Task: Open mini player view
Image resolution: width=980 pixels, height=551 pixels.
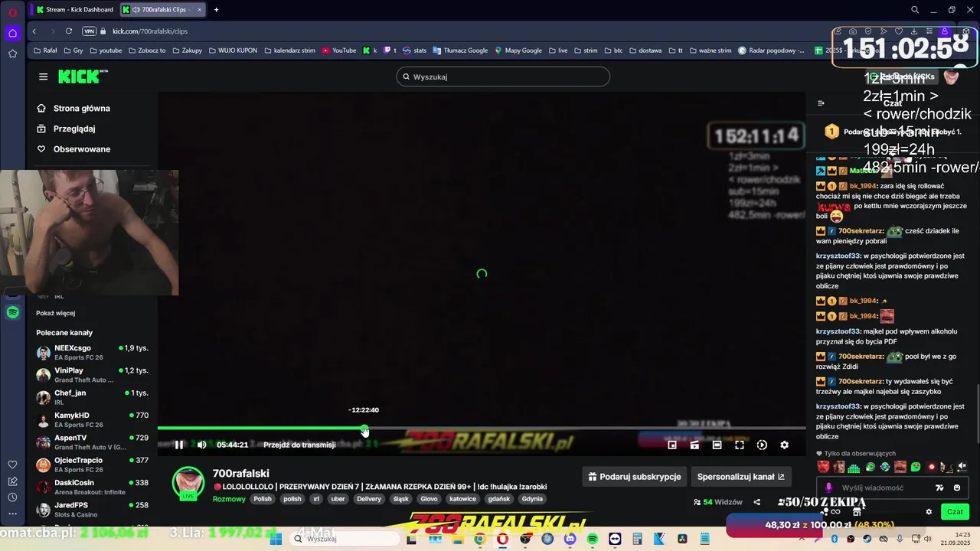Action: click(672, 445)
